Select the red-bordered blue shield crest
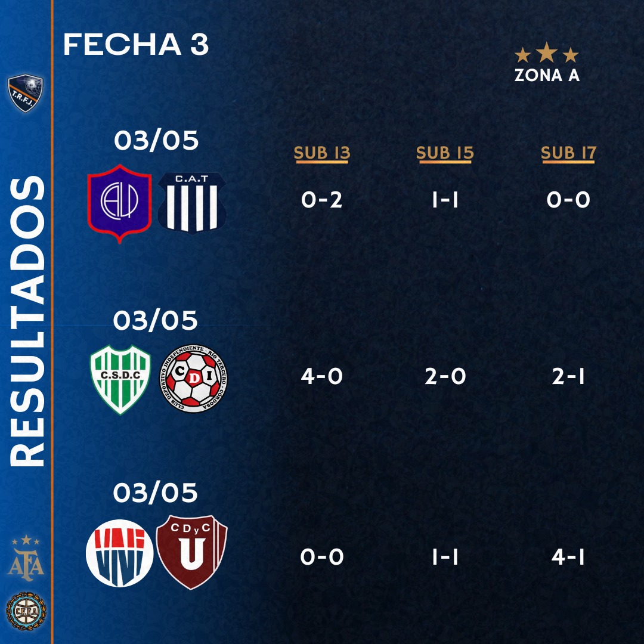Viewport: 644px width, 644px height. 119,203
